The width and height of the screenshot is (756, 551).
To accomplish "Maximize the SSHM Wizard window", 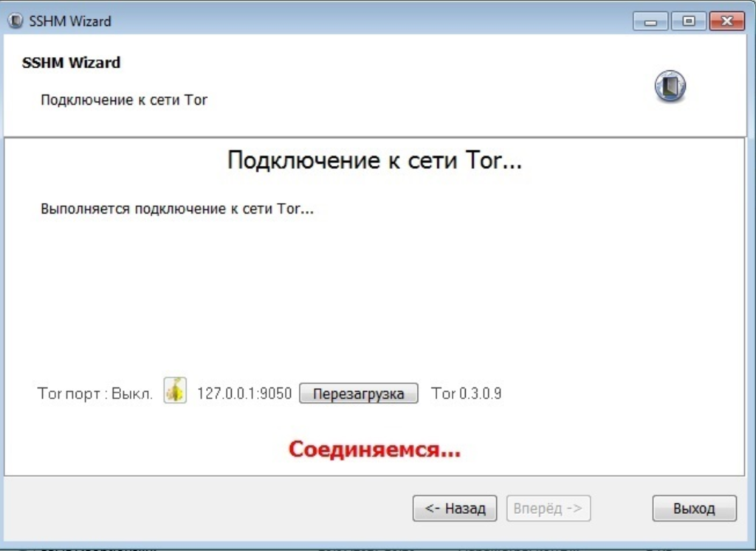I will [x=687, y=21].
